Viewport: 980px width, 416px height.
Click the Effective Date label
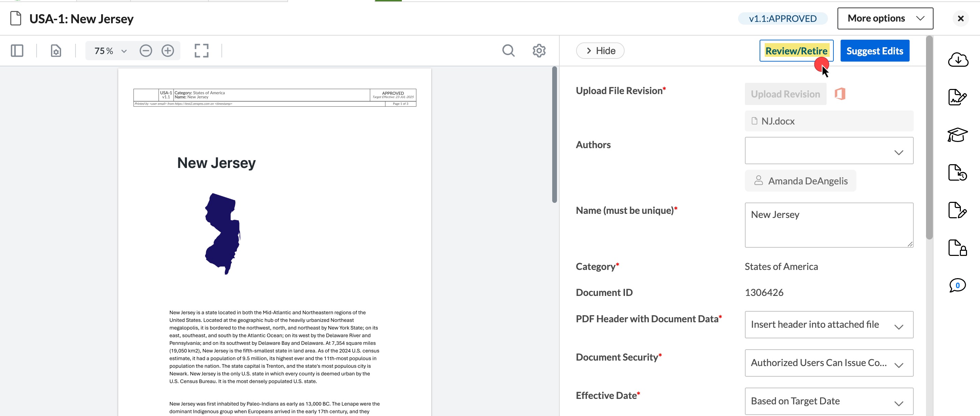coord(608,395)
